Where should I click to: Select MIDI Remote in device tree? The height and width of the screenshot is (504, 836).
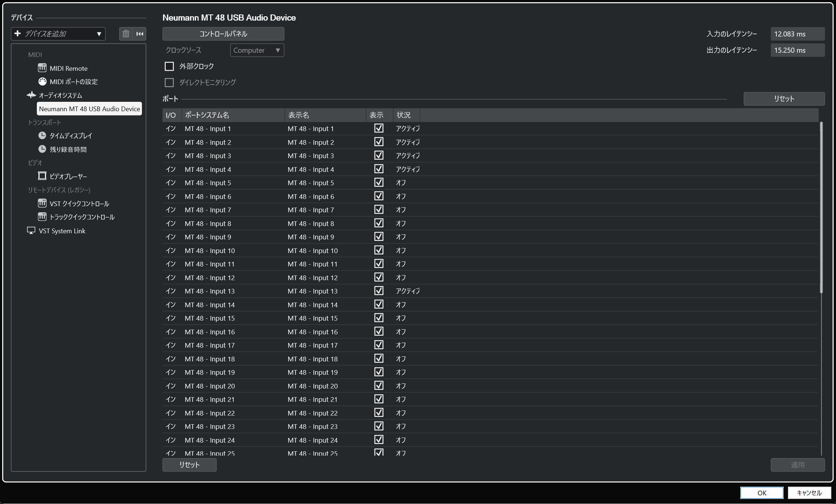(x=69, y=68)
